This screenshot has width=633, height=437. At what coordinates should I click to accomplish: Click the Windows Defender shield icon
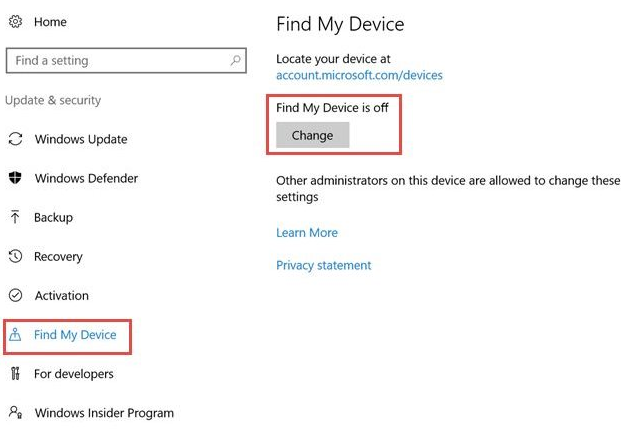point(15,178)
